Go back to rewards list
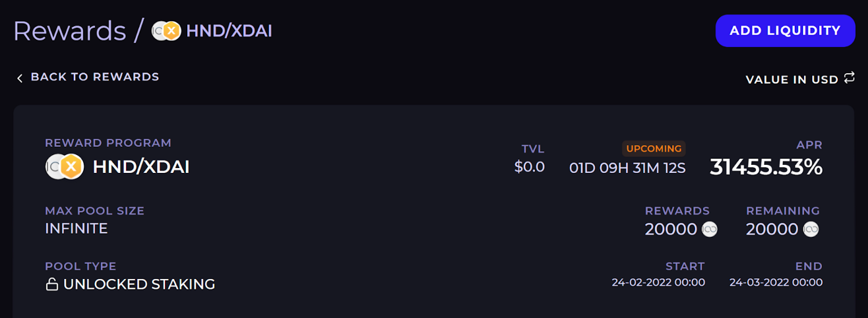The image size is (868, 318). click(x=94, y=77)
